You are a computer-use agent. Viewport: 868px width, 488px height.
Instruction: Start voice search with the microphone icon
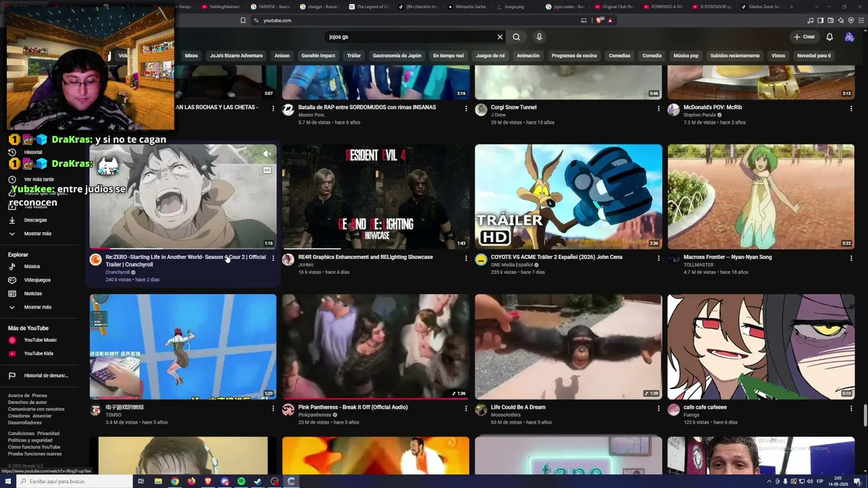539,37
